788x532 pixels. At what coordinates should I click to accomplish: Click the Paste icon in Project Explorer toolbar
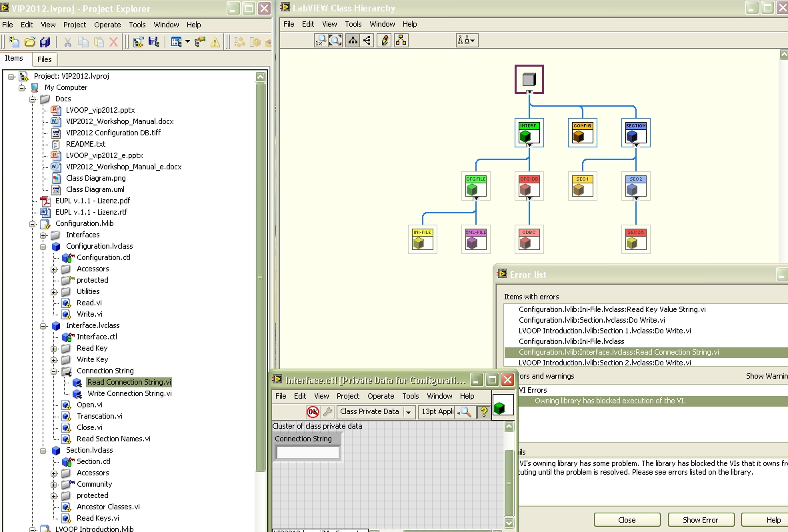click(x=99, y=42)
